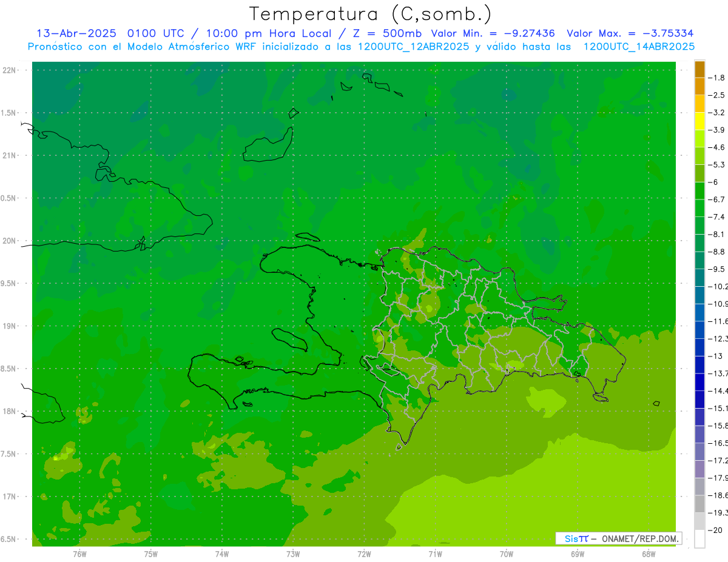Click 'Modelo Atmosferico WRF' in the subtitle
Screen dimensions: 728x562
(x=189, y=47)
